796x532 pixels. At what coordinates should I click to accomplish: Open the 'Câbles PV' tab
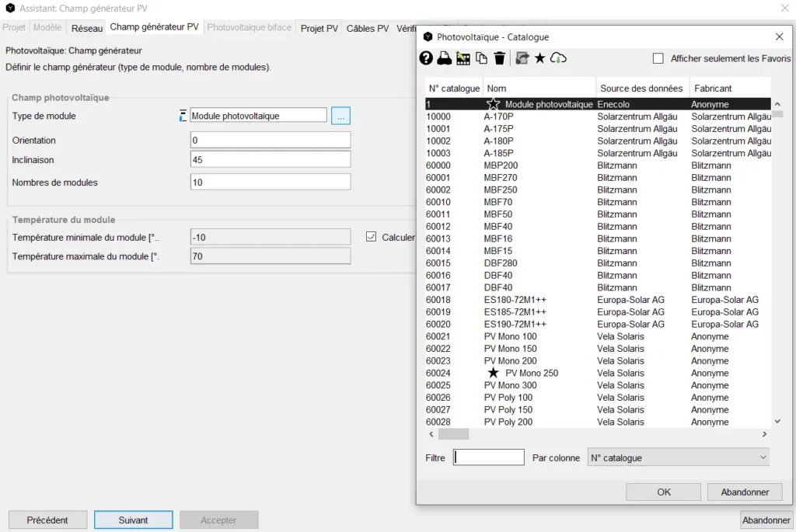tap(367, 28)
